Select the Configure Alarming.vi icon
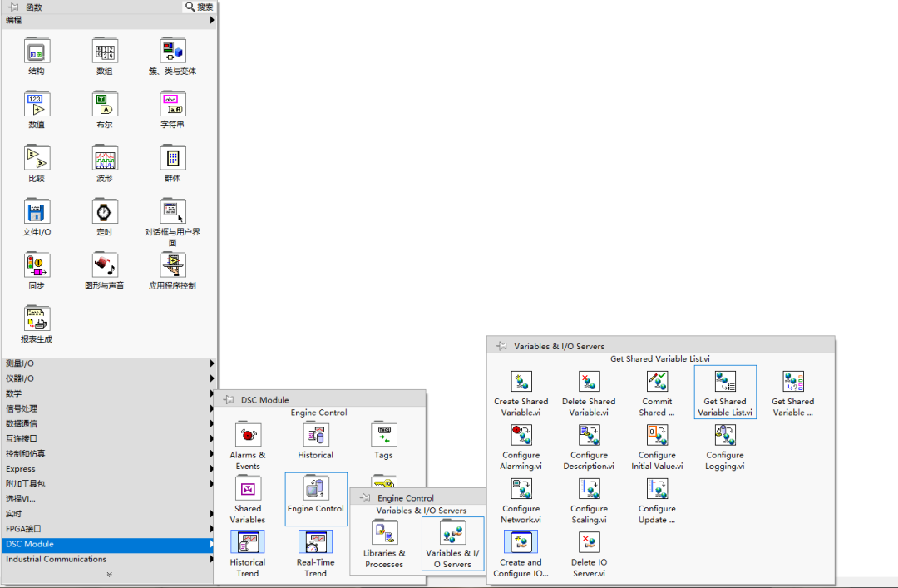 point(521,435)
